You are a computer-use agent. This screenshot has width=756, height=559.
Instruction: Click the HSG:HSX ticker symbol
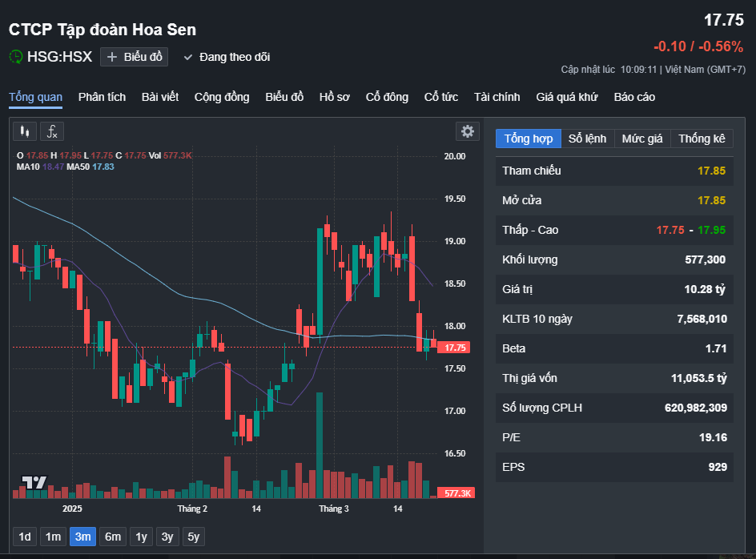(x=59, y=57)
